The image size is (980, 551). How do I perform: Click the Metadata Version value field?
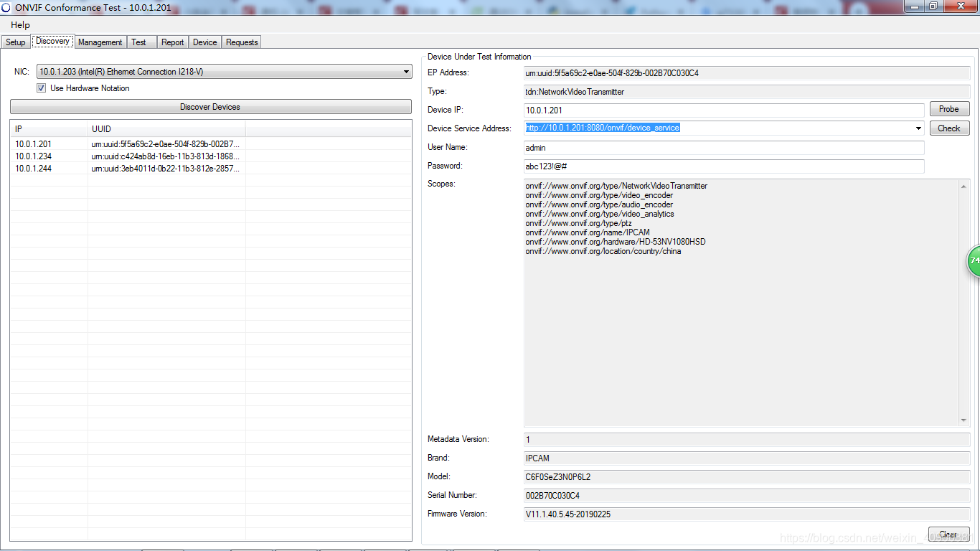coord(747,439)
